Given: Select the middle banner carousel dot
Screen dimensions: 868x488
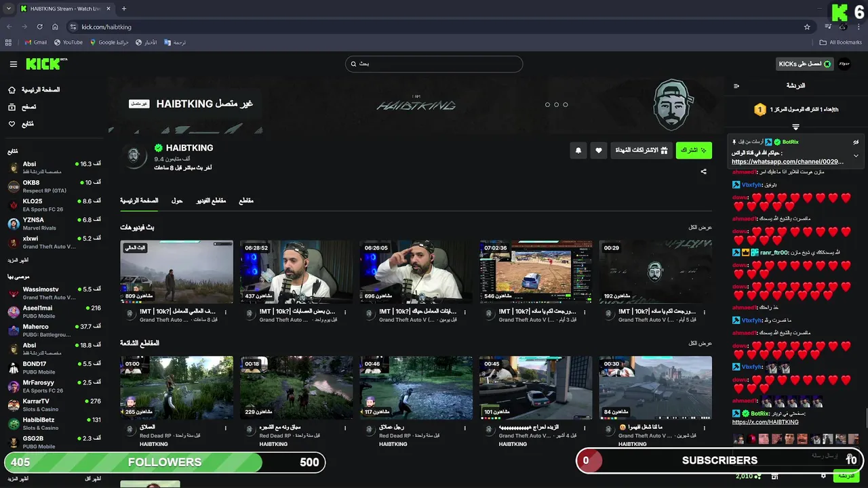Looking at the screenshot, I should (x=556, y=105).
